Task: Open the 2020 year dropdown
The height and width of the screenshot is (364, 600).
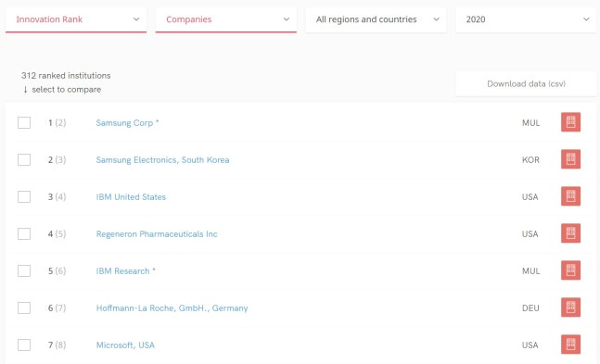Action: (526, 19)
